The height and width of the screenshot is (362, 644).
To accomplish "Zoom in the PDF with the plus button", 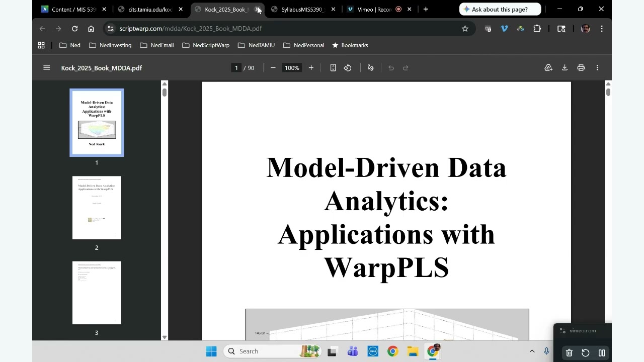I will click(x=311, y=68).
